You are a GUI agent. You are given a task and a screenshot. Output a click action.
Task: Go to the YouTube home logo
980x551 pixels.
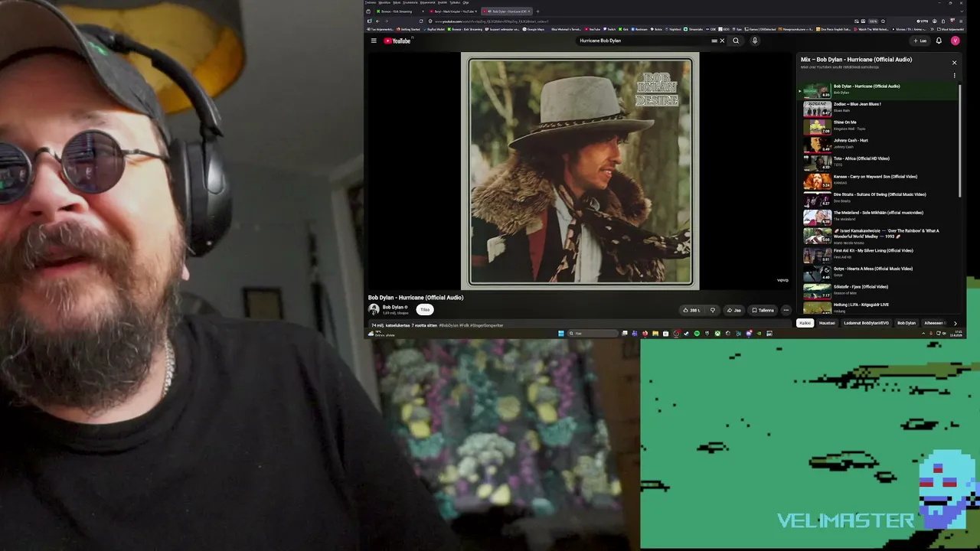[398, 41]
